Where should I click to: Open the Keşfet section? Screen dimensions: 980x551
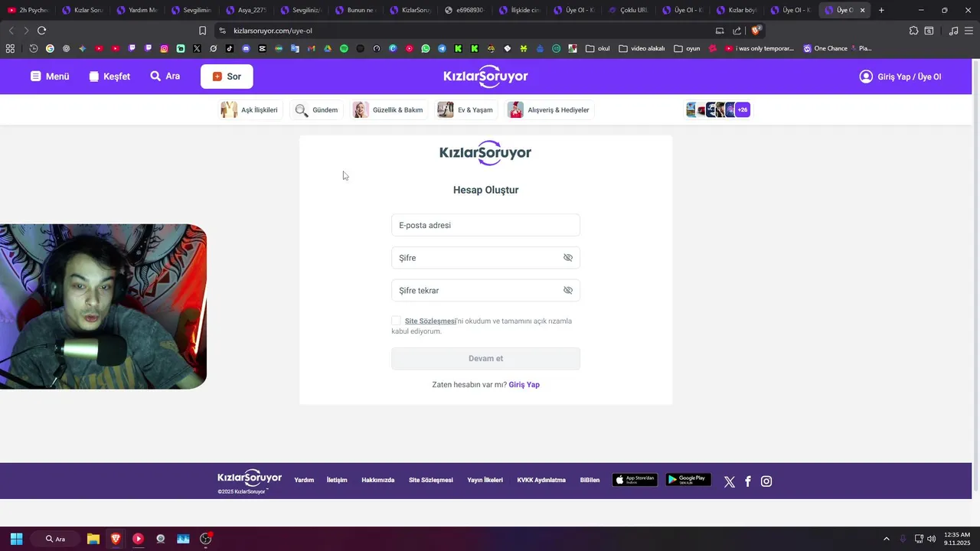[109, 77]
